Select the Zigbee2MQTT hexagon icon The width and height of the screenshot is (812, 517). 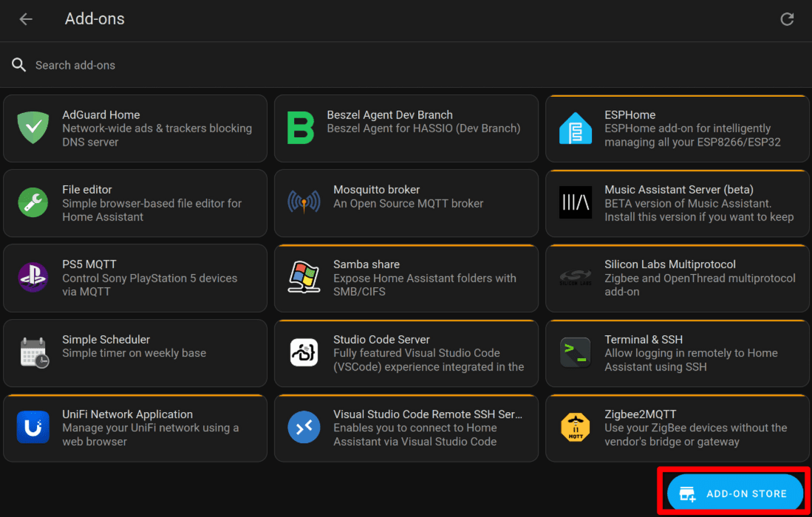coord(576,428)
